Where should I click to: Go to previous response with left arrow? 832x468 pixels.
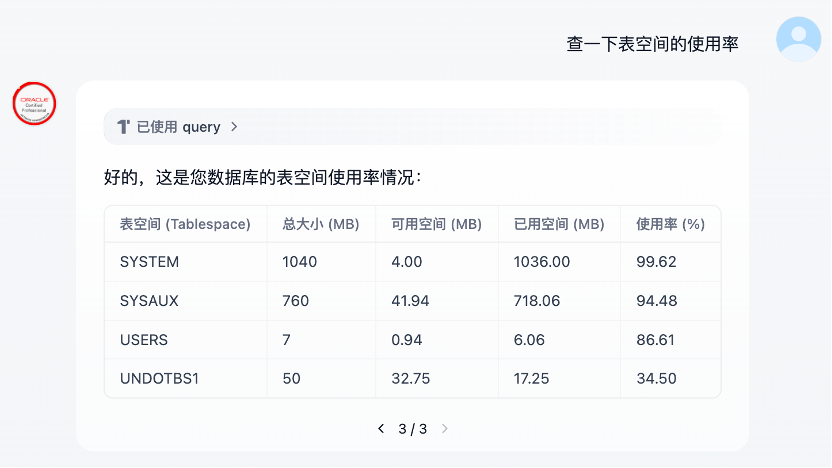pos(381,429)
